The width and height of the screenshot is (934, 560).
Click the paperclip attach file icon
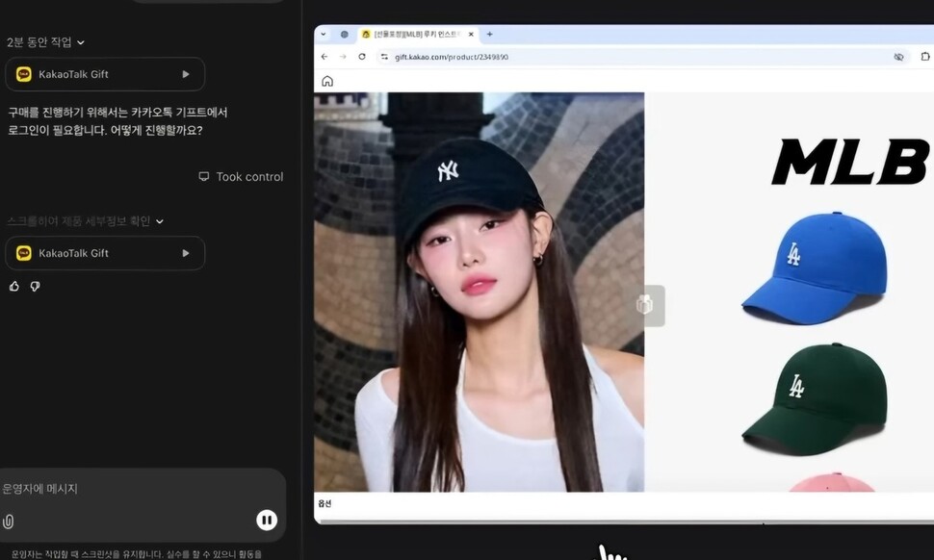9,522
